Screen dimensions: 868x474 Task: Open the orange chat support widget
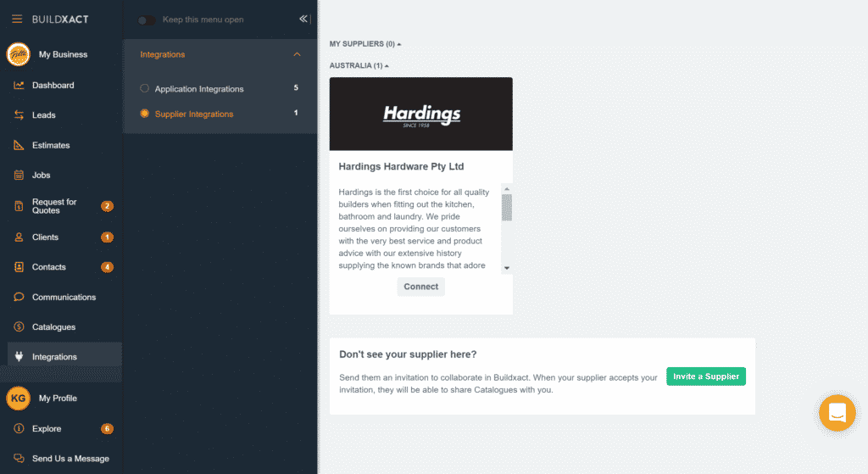837,413
